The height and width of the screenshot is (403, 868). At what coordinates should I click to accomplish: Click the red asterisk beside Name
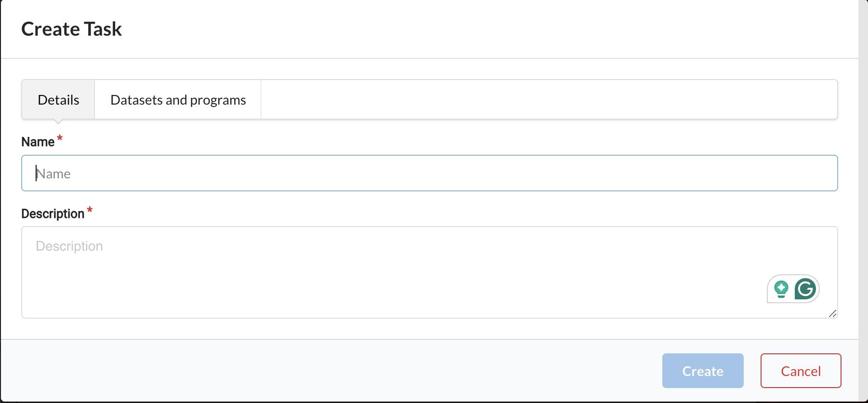click(x=60, y=139)
